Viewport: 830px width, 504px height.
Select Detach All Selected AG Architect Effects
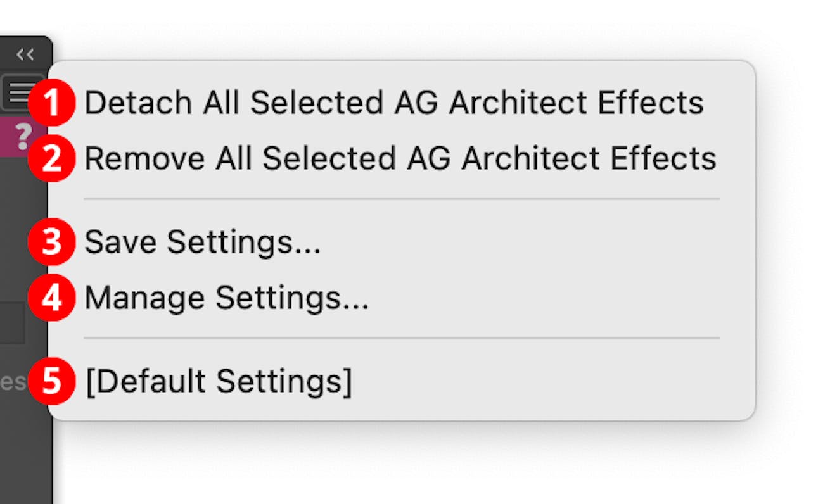click(396, 102)
